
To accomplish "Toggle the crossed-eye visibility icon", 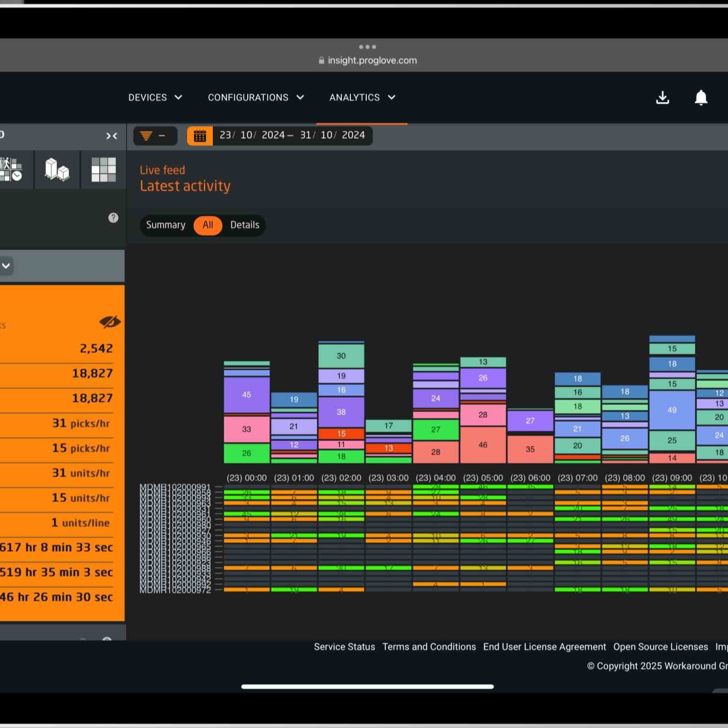I will point(109,322).
